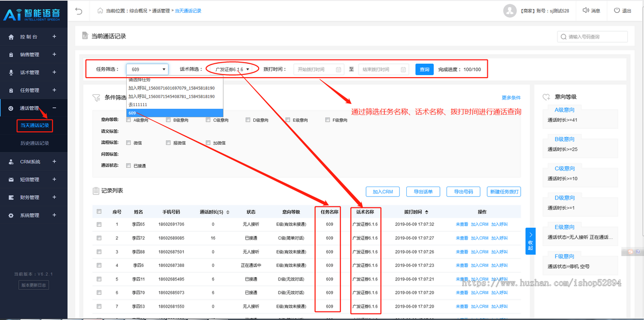Choose 去111111 from task dropdown list
Viewport: 644px width, 320px height.
coord(174,105)
